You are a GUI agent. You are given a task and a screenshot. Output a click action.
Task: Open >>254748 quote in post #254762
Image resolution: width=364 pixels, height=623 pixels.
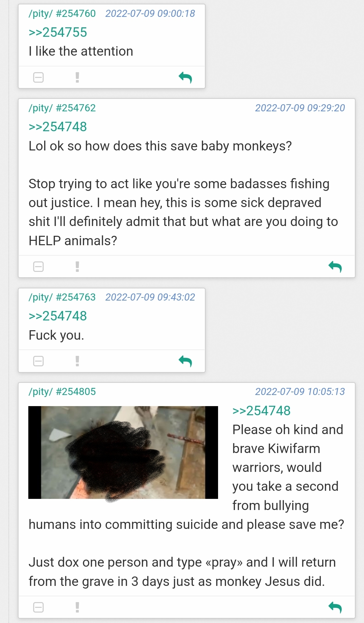[58, 127]
